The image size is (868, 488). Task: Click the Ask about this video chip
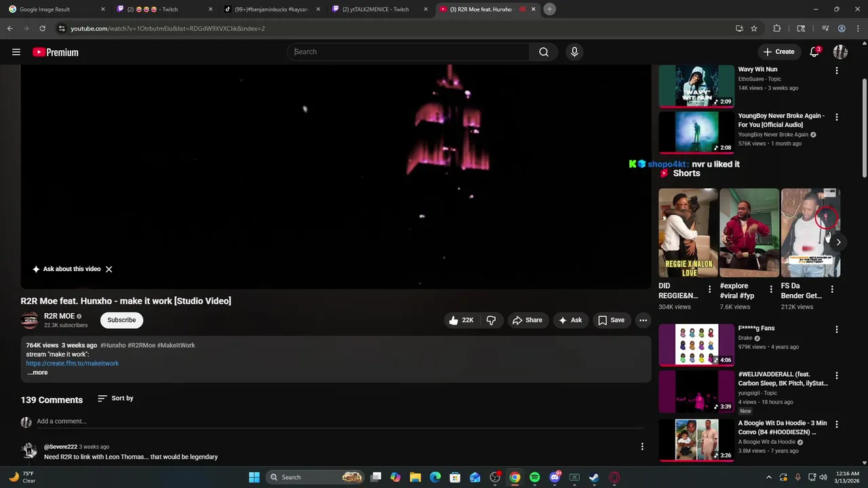pyautogui.click(x=66, y=269)
